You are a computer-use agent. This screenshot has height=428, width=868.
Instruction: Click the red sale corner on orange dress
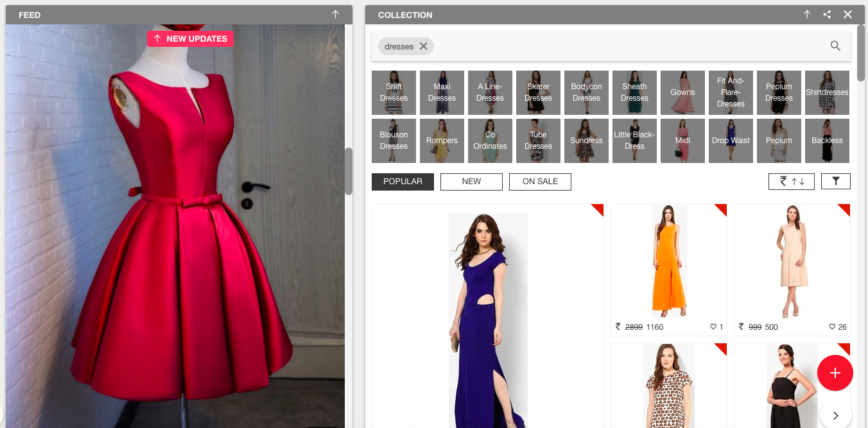tap(722, 209)
